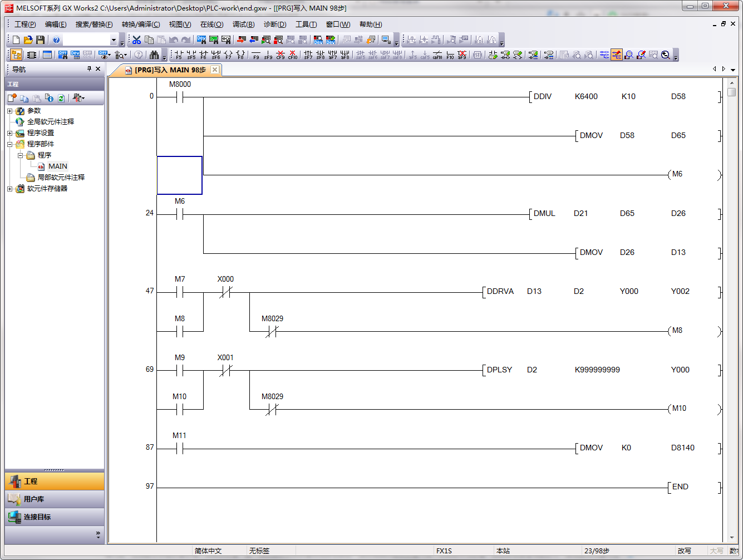
Task: Draw horizontal line with F9 icon
Action: pyautogui.click(x=255, y=55)
